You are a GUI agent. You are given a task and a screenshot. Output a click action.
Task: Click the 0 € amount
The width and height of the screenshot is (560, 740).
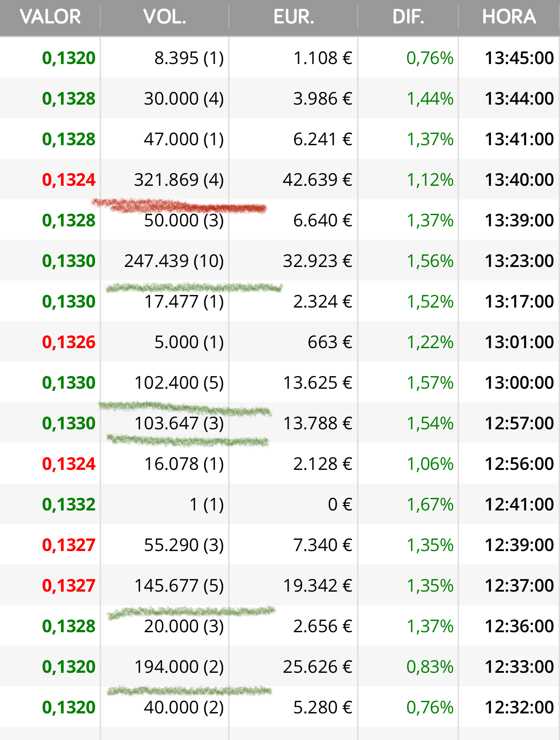coord(340,505)
